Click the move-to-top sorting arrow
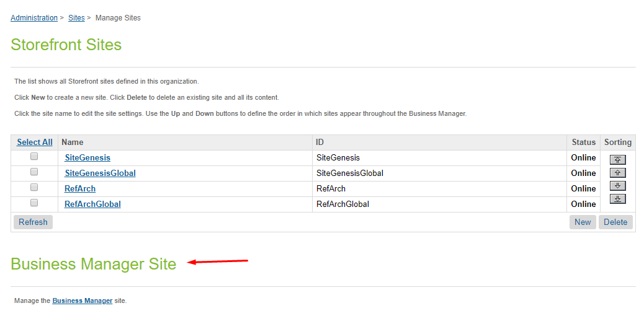The image size is (644, 329). coord(617,160)
